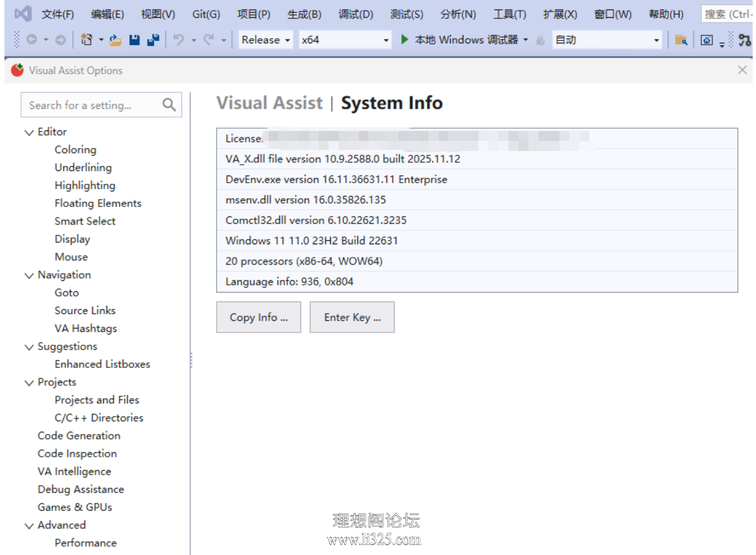Open the 扩展(X) menu

point(560,14)
